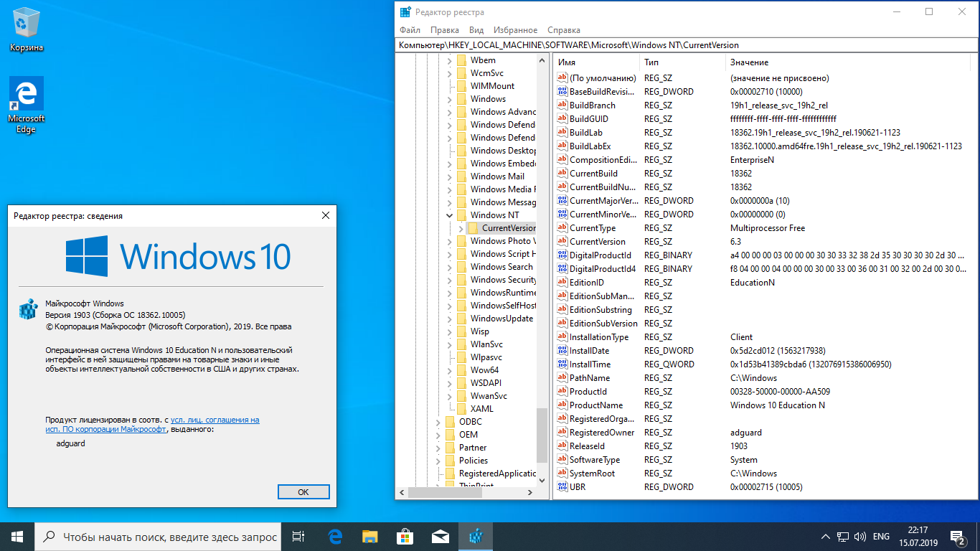980x551 pixels.
Task: Open Microsoft Store from the taskbar
Action: pos(405,537)
